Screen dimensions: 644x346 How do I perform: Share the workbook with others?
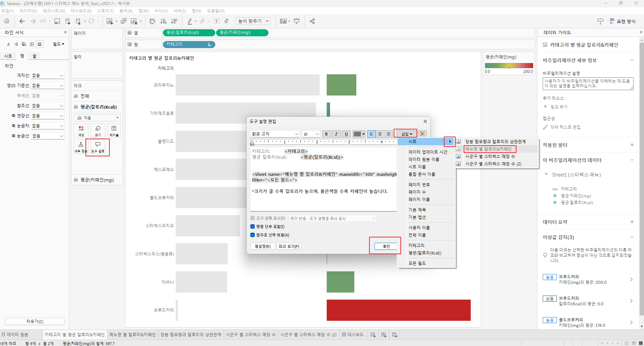pyautogui.click(x=312, y=21)
